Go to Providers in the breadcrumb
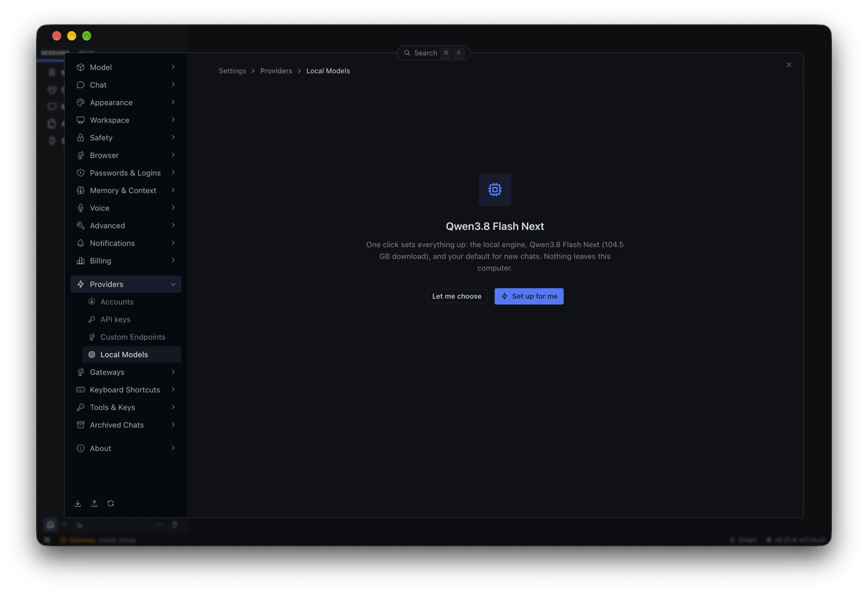 276,71
